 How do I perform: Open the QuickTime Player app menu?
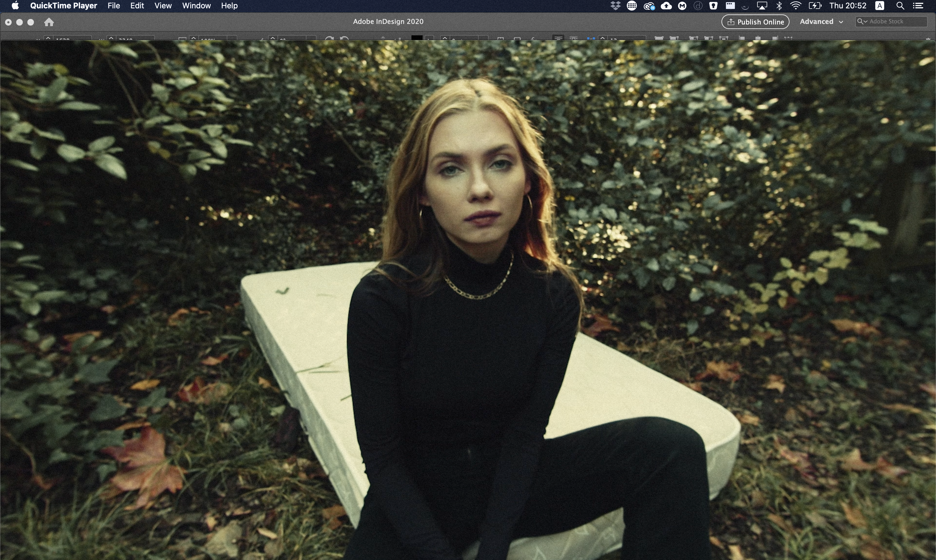coord(64,6)
